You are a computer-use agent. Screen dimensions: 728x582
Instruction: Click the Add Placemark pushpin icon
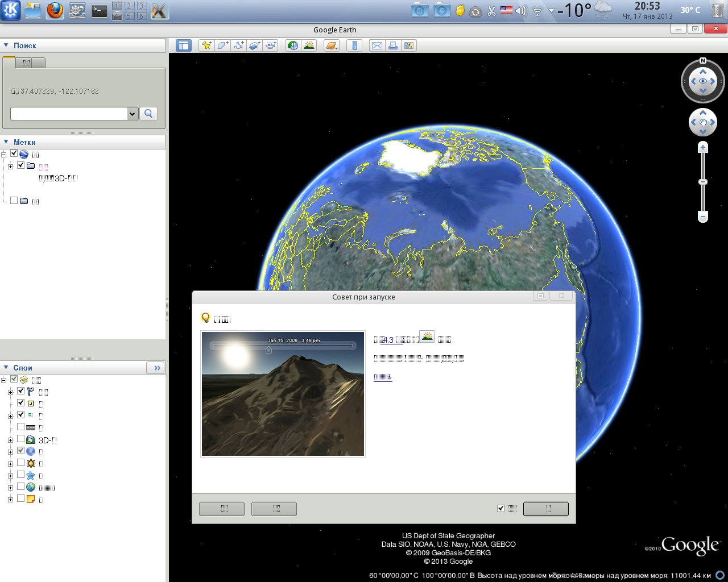click(206, 45)
